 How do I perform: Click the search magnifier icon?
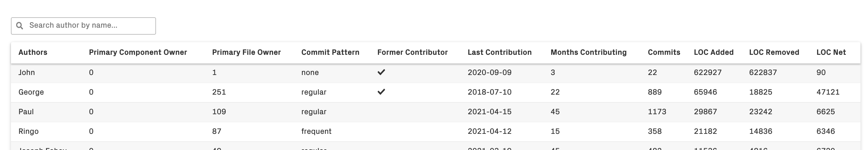point(20,26)
